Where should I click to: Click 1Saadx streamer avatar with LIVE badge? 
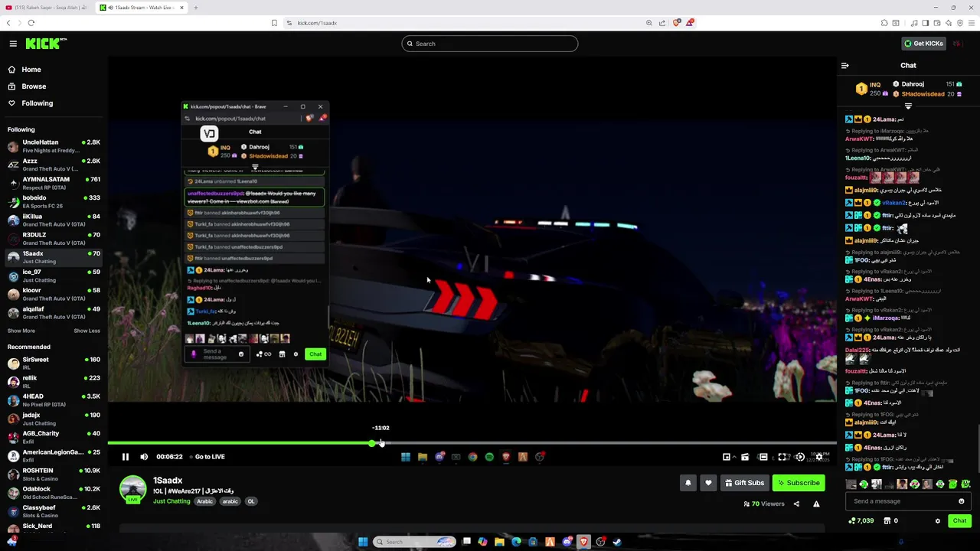132,489
